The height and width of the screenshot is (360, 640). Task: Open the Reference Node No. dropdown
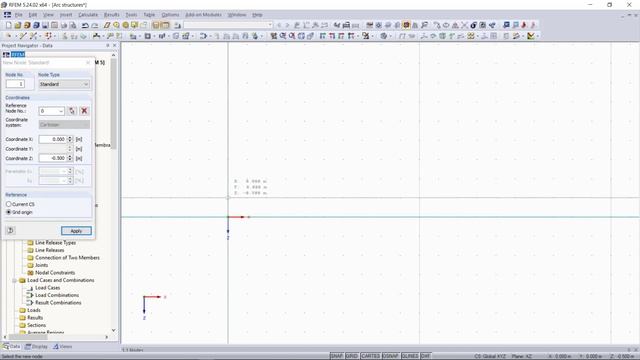(x=51, y=111)
